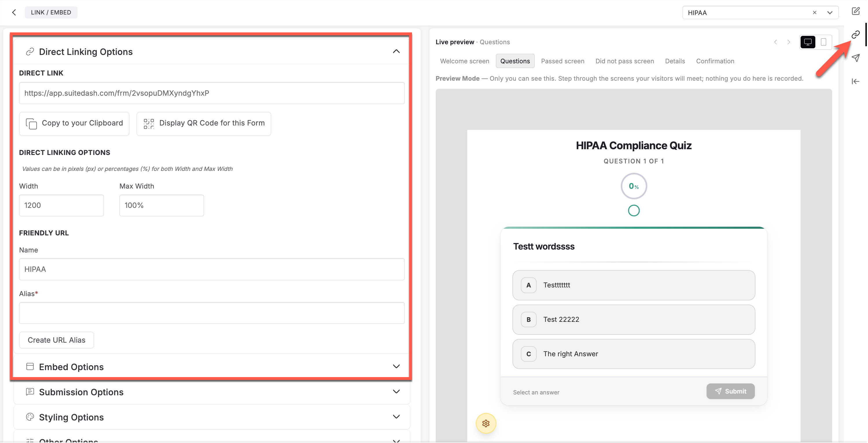Collapse the right sidebar with the arrow-to-bar icon
This screenshot has width=868, height=443.
[856, 82]
